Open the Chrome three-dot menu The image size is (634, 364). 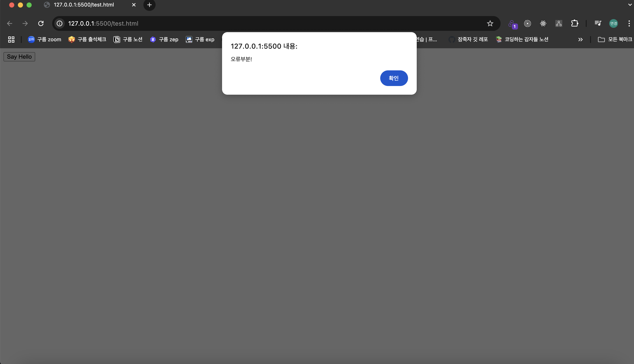(x=629, y=23)
